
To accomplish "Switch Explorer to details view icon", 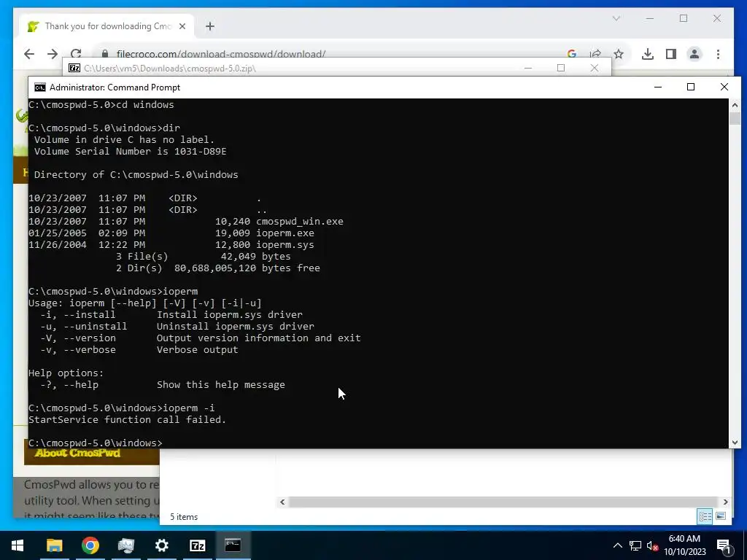I will (x=705, y=516).
